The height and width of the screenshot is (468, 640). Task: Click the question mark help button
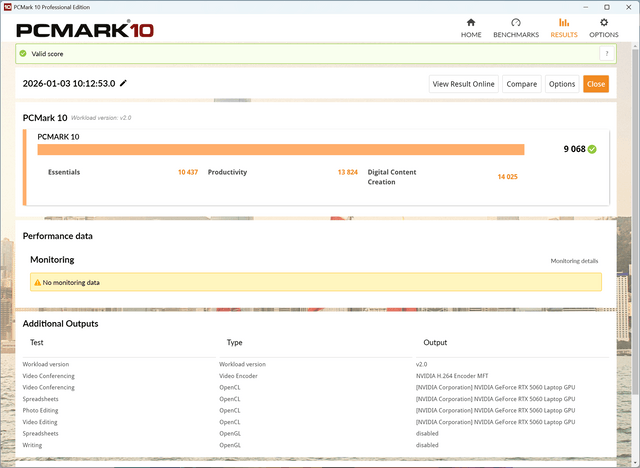pos(607,53)
